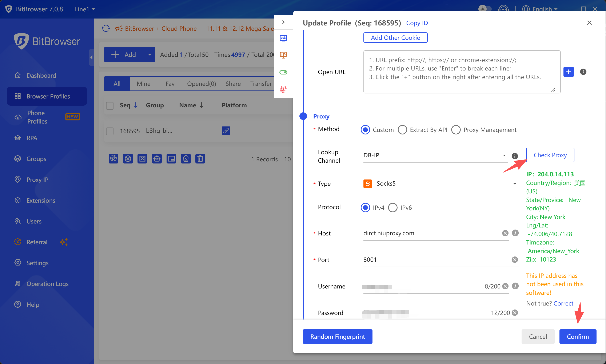Switch to the Mine tab
The height and width of the screenshot is (364, 606).
coord(144,84)
